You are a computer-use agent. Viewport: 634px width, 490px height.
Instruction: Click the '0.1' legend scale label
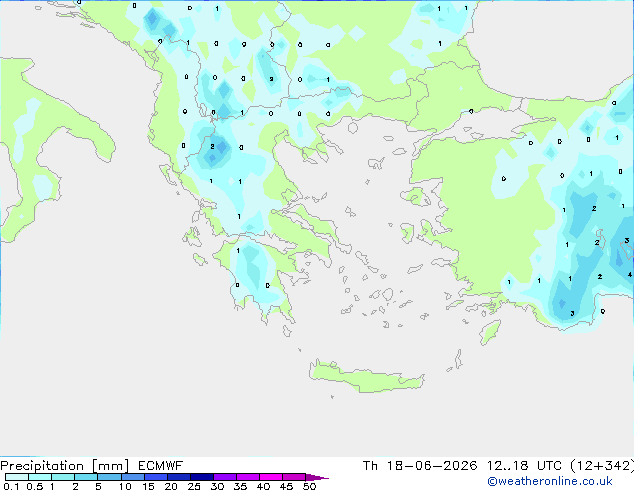(x=11, y=486)
